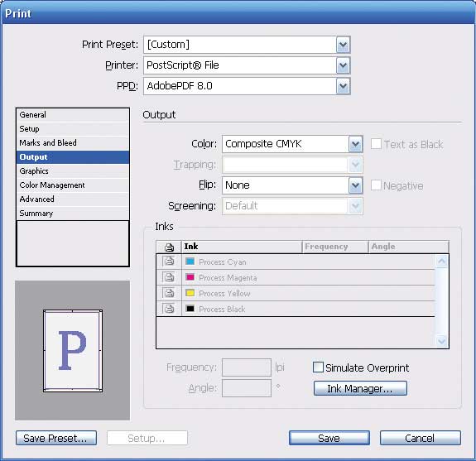The image size is (476, 461).
Task: Select the Process Cyan color swatch
Action: [x=190, y=262]
